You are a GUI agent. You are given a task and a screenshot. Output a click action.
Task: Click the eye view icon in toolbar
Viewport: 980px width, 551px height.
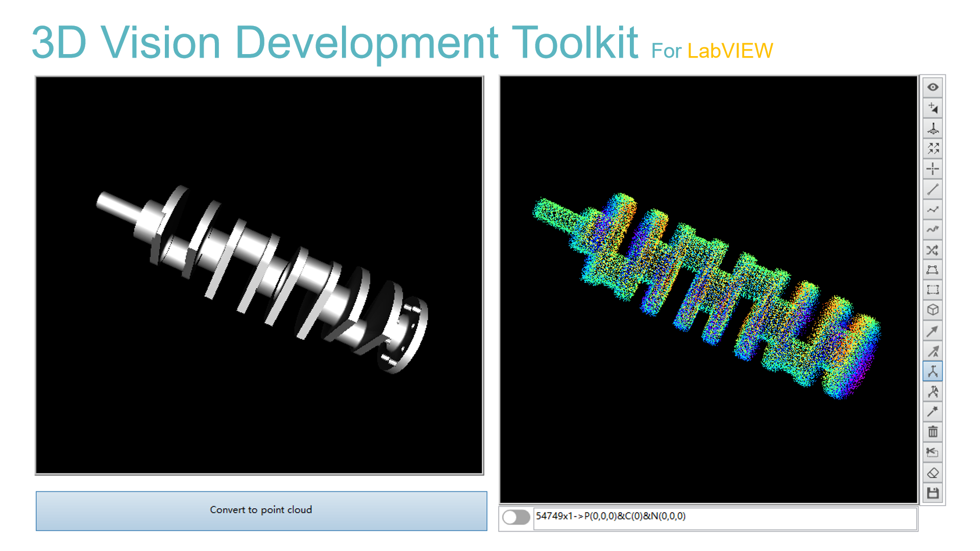click(933, 87)
